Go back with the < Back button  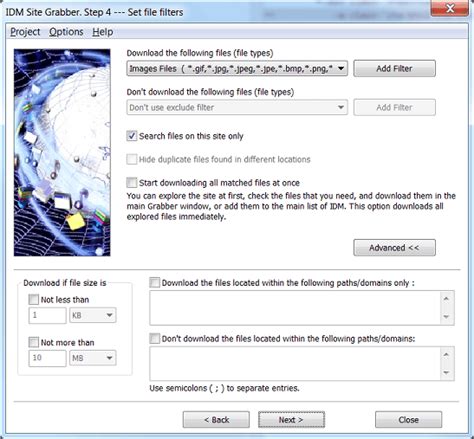(x=216, y=420)
